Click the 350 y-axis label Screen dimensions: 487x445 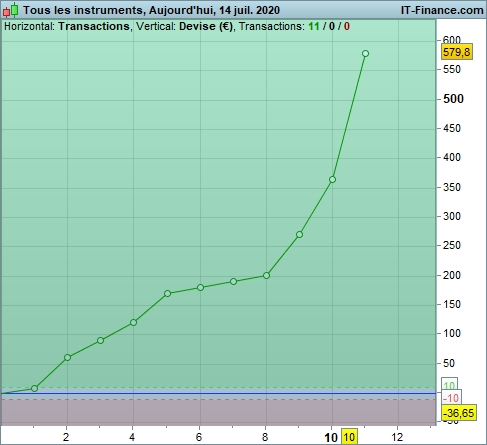tap(452, 187)
